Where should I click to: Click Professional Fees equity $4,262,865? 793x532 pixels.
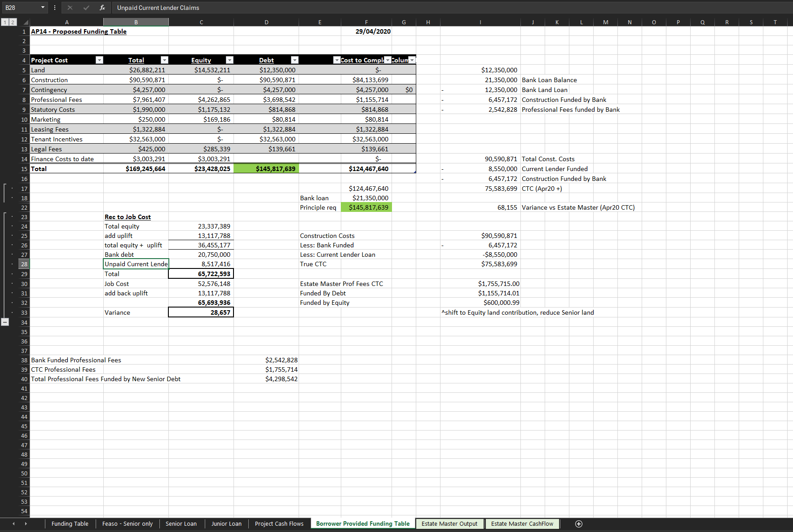pos(201,100)
